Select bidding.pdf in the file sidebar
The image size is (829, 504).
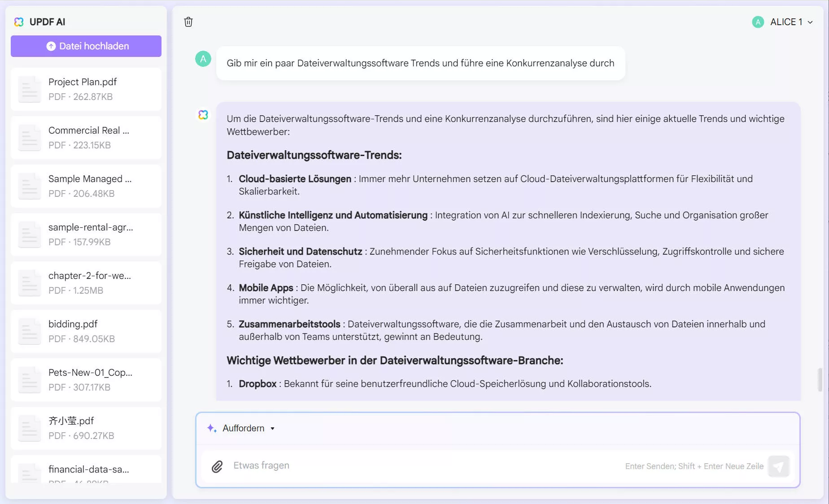tap(86, 331)
